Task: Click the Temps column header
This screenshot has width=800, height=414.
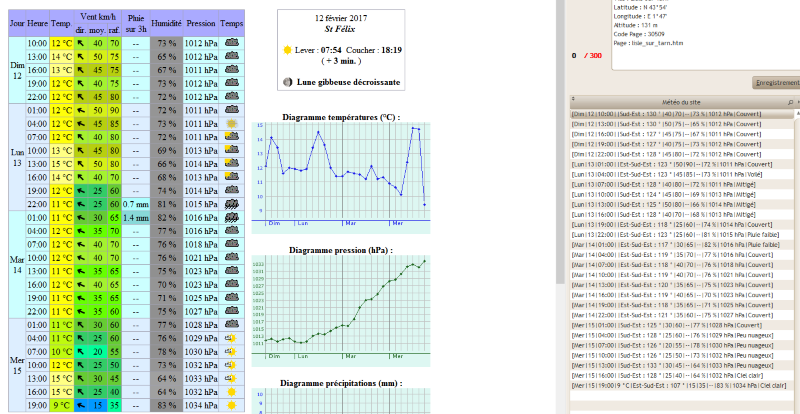Action: coord(232,23)
